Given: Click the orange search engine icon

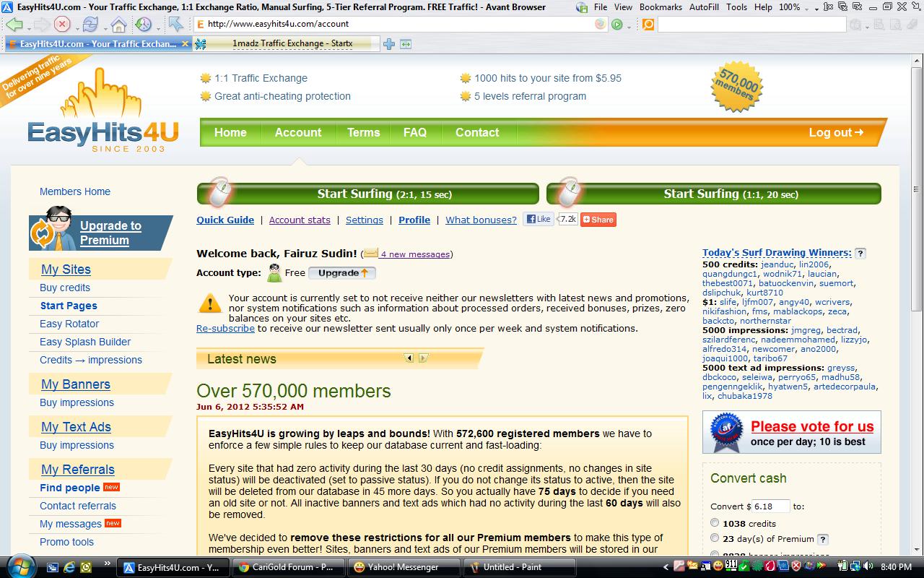Looking at the screenshot, I should coord(648,24).
